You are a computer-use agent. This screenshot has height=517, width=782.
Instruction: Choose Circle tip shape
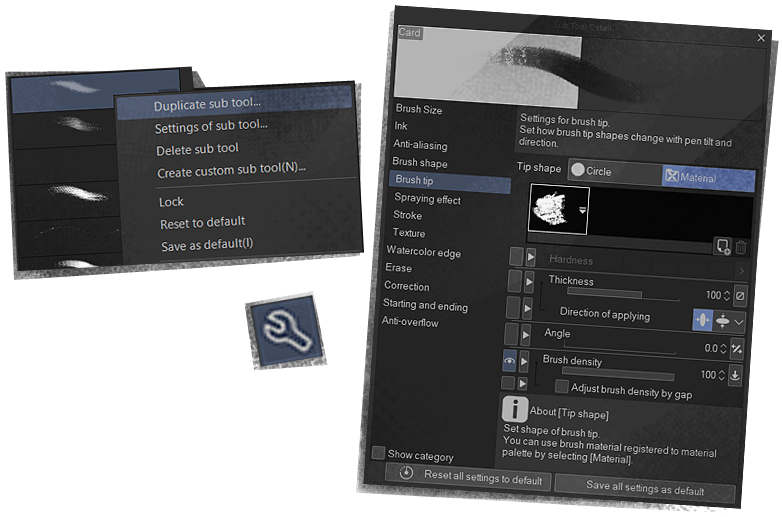[615, 172]
